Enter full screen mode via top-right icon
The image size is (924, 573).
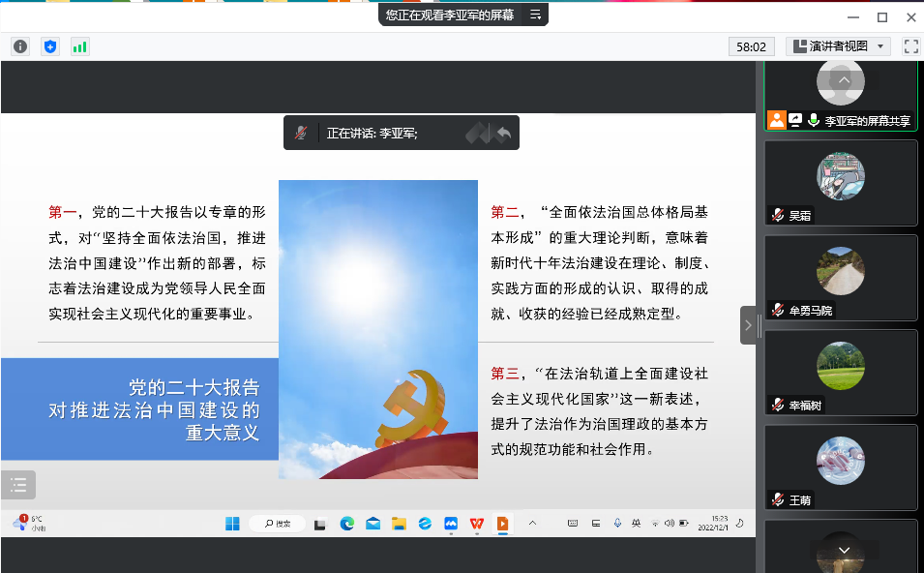click(x=910, y=46)
